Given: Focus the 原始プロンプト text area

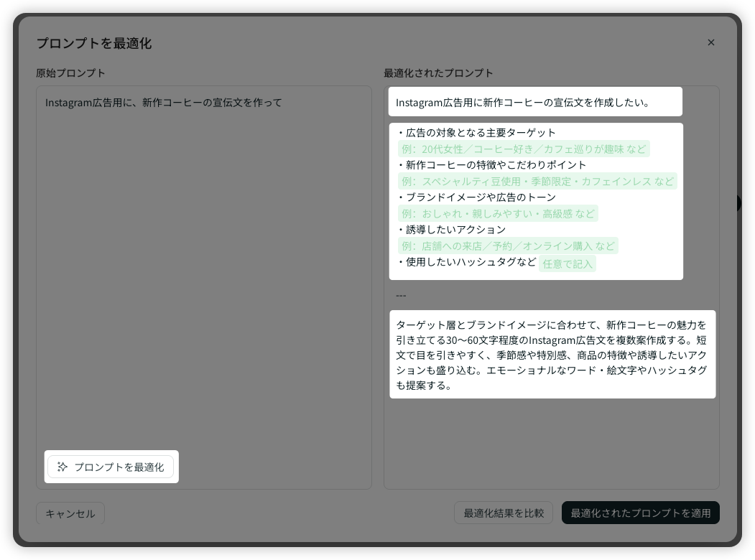Looking at the screenshot, I should pos(203,273).
